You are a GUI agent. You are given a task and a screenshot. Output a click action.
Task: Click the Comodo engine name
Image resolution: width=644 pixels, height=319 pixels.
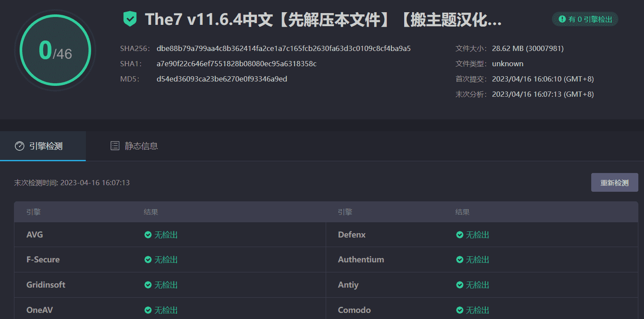[x=354, y=310]
